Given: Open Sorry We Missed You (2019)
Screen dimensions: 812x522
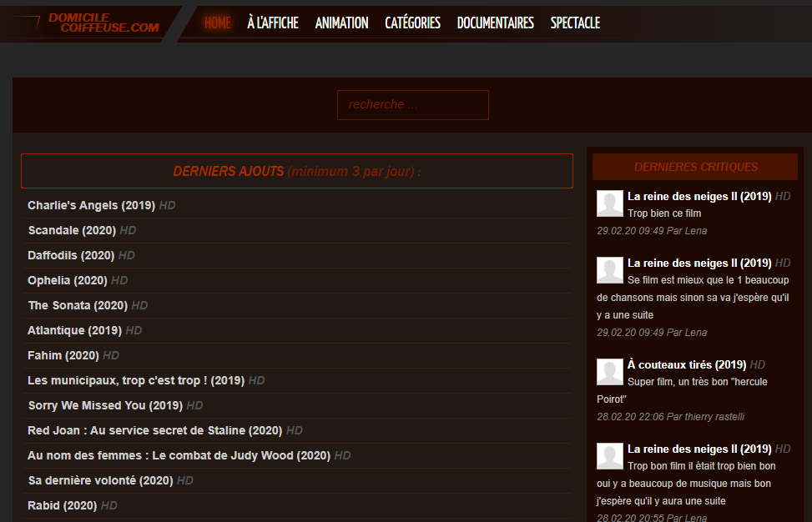Looking at the screenshot, I should [106, 405].
